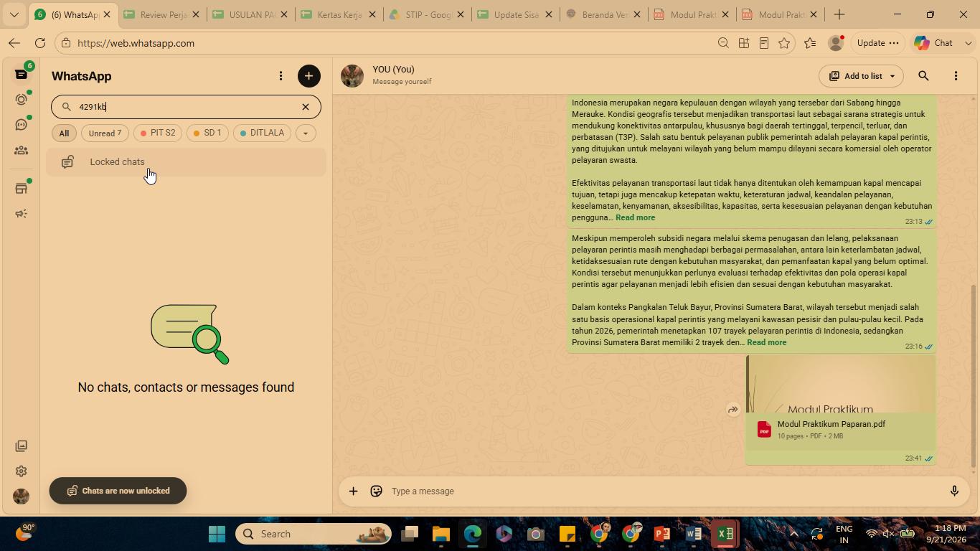The image size is (980, 551).
Task: Select the DITLALA filter chip
Action: 262,133
